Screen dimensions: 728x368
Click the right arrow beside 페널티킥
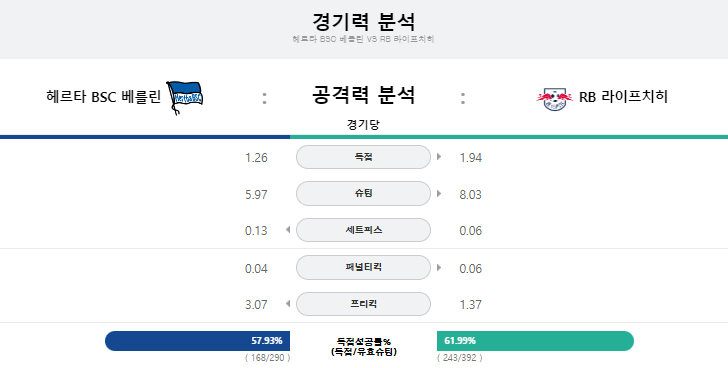(439, 268)
